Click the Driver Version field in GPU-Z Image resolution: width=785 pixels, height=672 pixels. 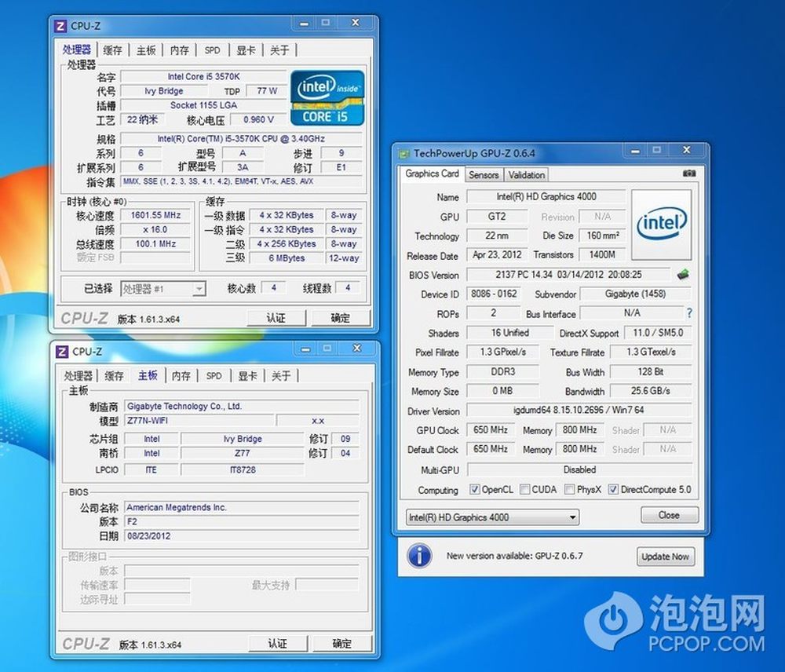coord(579,410)
